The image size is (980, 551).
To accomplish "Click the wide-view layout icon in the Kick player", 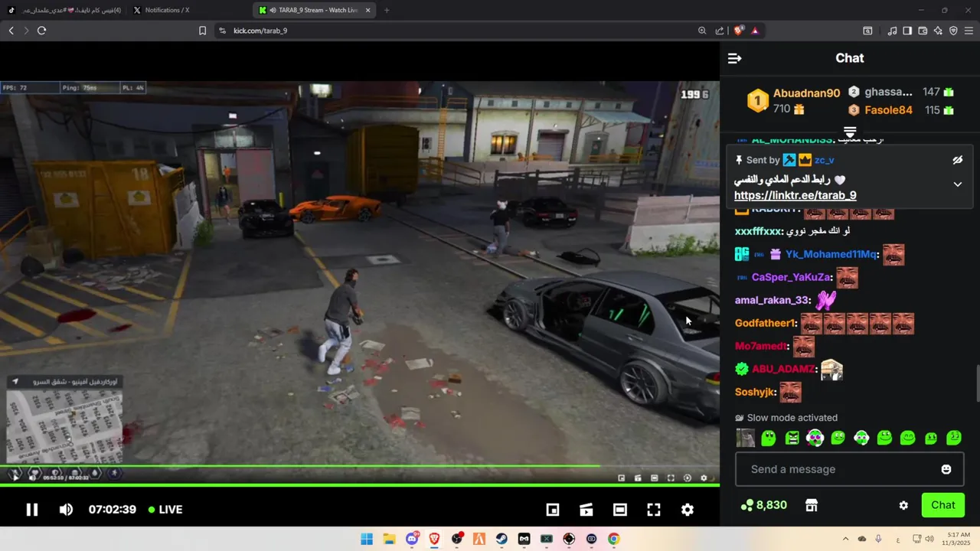I will tap(620, 510).
